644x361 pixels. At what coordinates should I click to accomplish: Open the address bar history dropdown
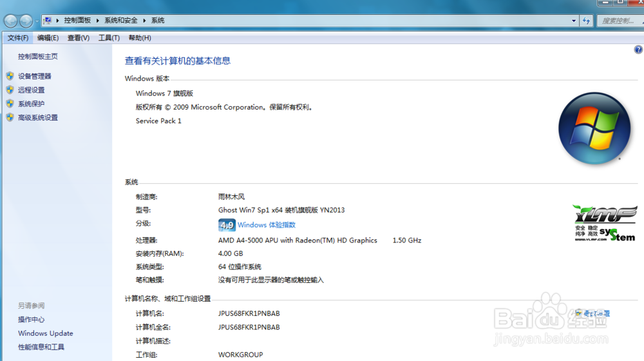[x=574, y=21]
